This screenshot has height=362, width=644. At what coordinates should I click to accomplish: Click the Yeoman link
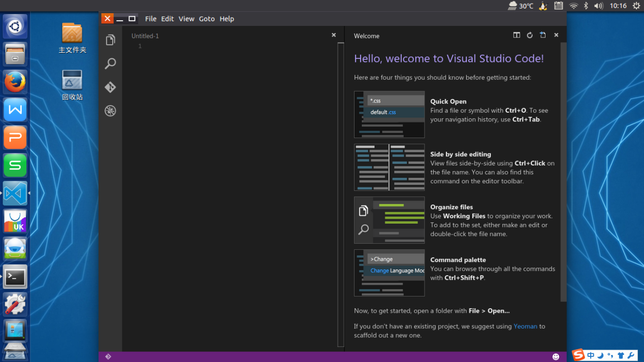click(525, 326)
